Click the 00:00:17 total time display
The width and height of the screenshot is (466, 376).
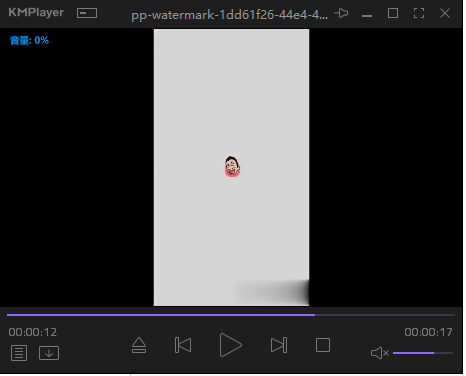coord(428,332)
